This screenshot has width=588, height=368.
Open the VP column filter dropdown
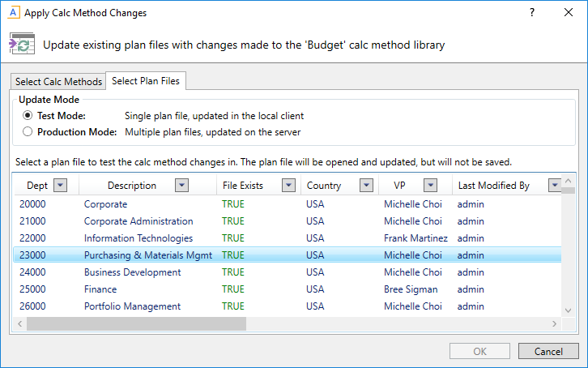(x=430, y=186)
